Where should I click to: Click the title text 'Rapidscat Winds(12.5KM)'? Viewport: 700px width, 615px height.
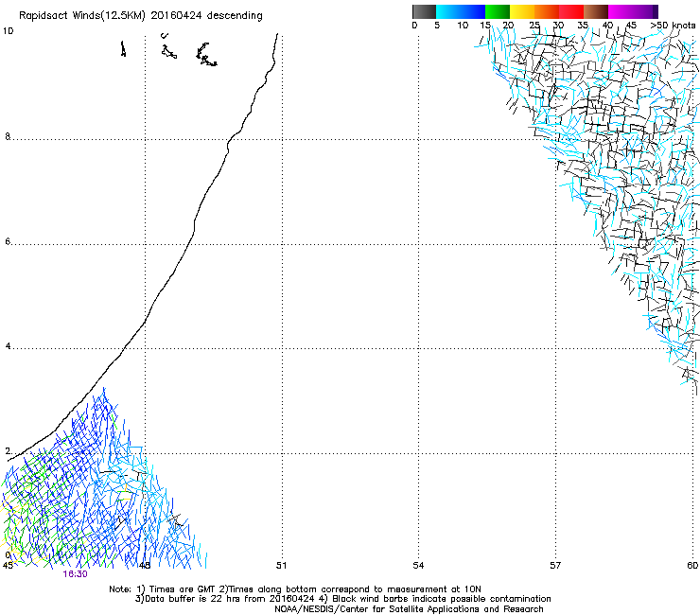[82, 16]
